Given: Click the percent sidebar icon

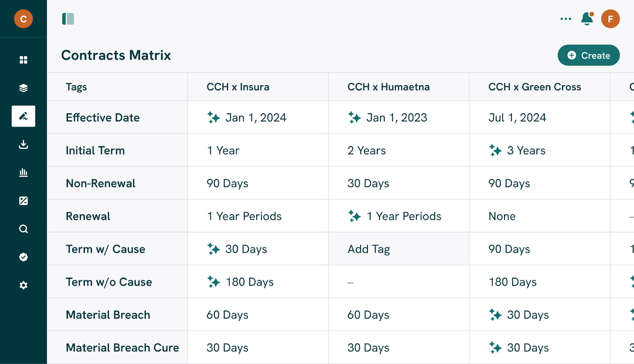Looking at the screenshot, I should click(23, 201).
